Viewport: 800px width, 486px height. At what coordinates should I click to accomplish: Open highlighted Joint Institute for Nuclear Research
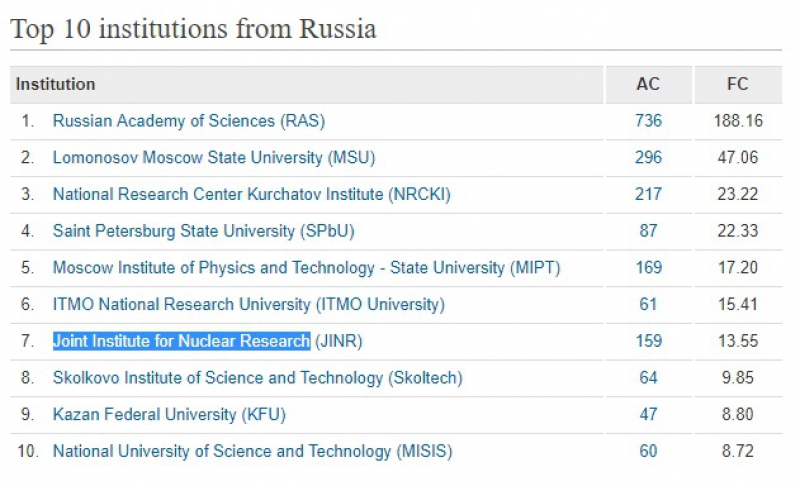click(x=181, y=341)
